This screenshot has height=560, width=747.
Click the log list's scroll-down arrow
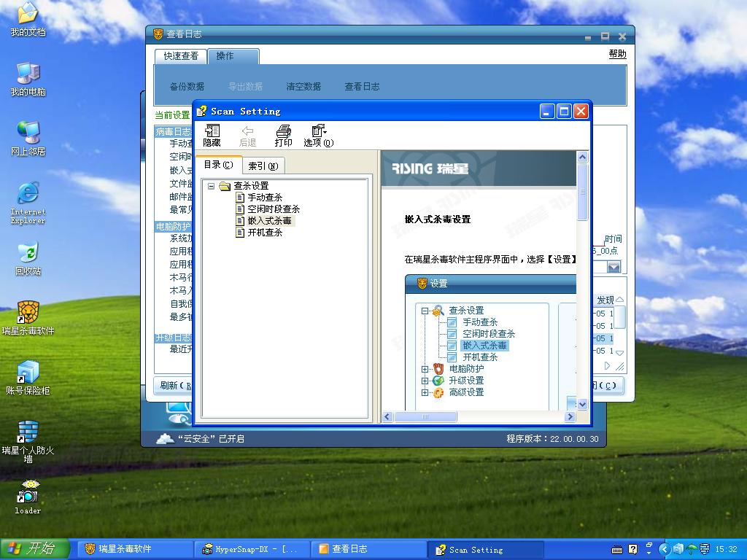619,354
